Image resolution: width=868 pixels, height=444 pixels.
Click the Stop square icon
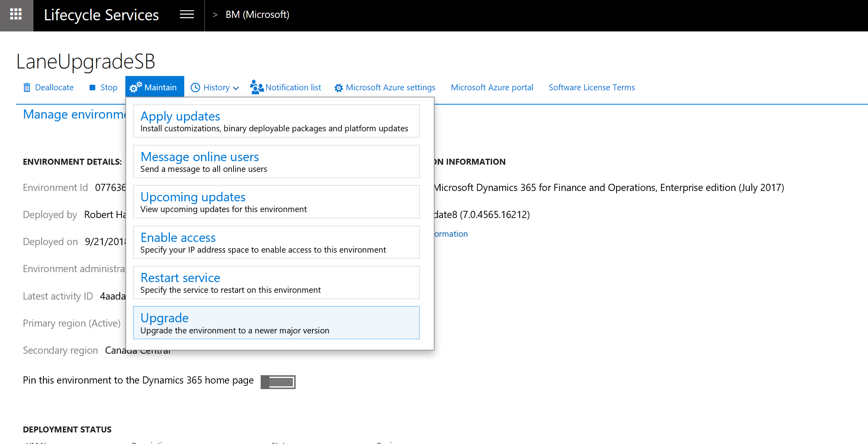click(x=92, y=87)
